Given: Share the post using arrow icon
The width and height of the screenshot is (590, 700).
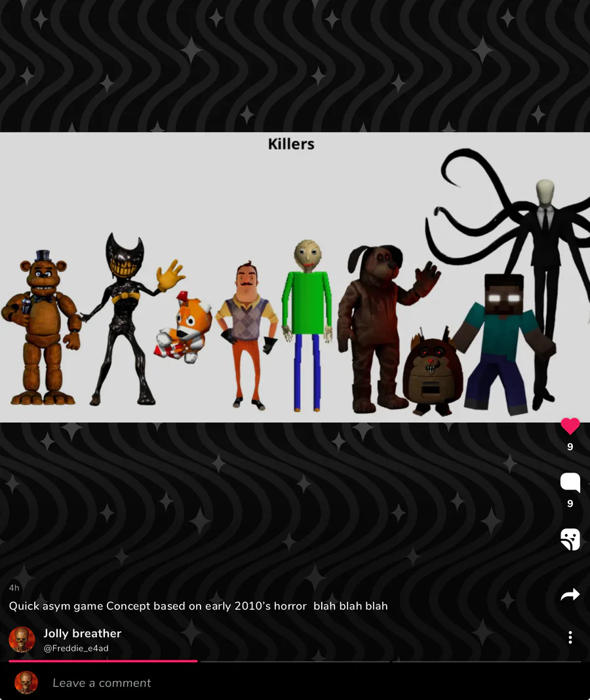Looking at the screenshot, I should click(x=570, y=594).
